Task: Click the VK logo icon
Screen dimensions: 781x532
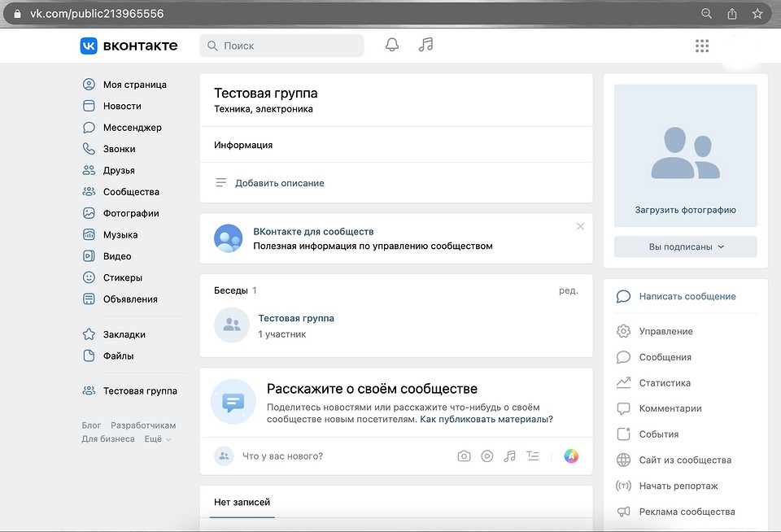Action: (x=89, y=46)
